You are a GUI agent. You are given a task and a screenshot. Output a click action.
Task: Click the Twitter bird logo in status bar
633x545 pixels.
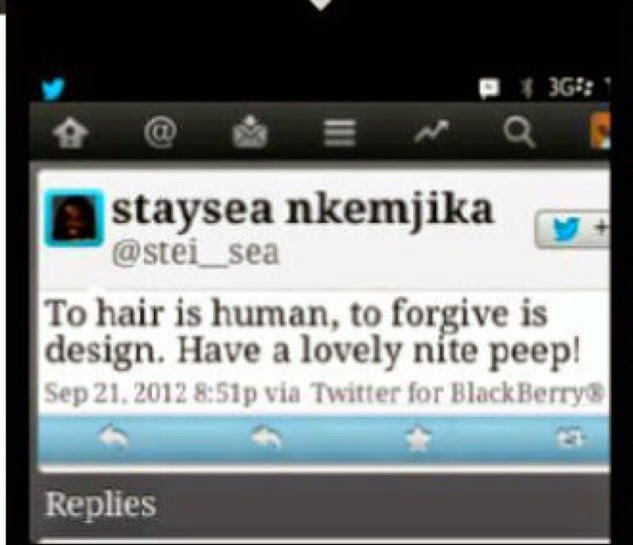(53, 88)
